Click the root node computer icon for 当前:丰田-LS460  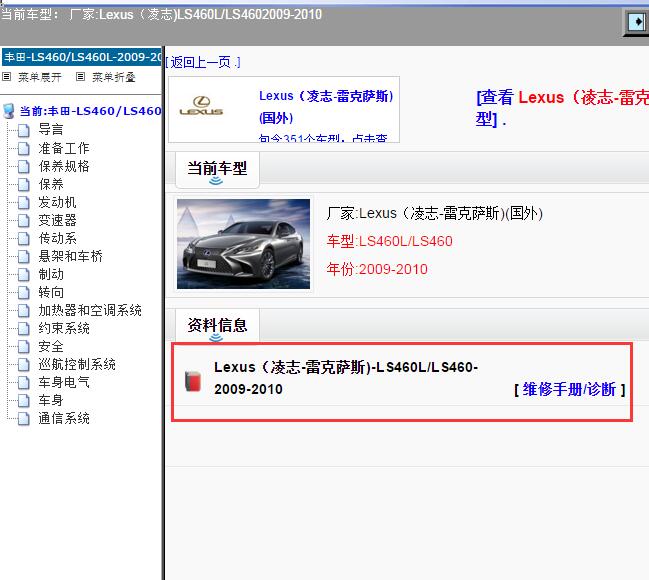tap(8, 111)
